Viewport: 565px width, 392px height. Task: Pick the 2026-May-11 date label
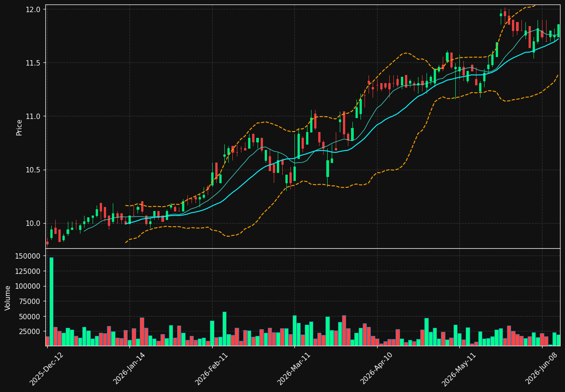(459, 369)
